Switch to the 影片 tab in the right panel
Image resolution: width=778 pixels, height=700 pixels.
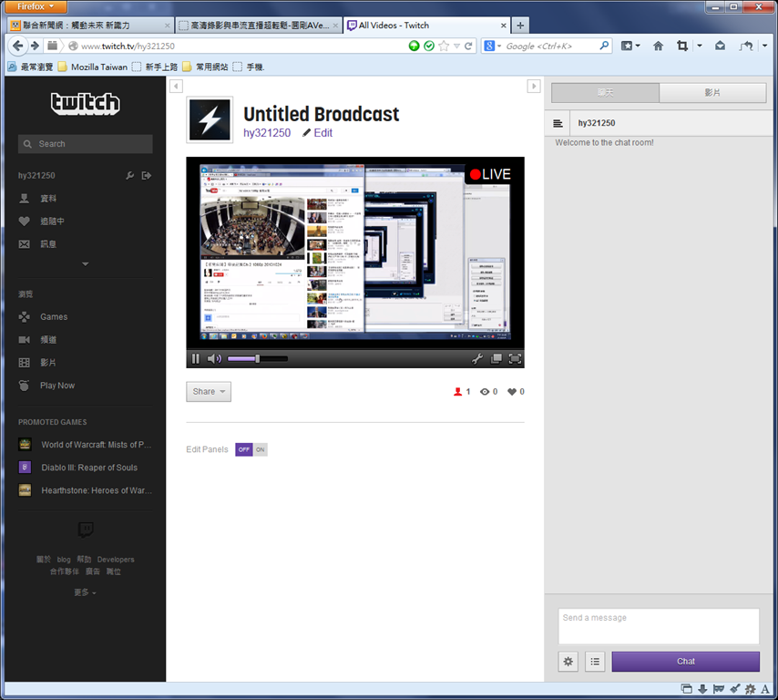click(x=712, y=92)
